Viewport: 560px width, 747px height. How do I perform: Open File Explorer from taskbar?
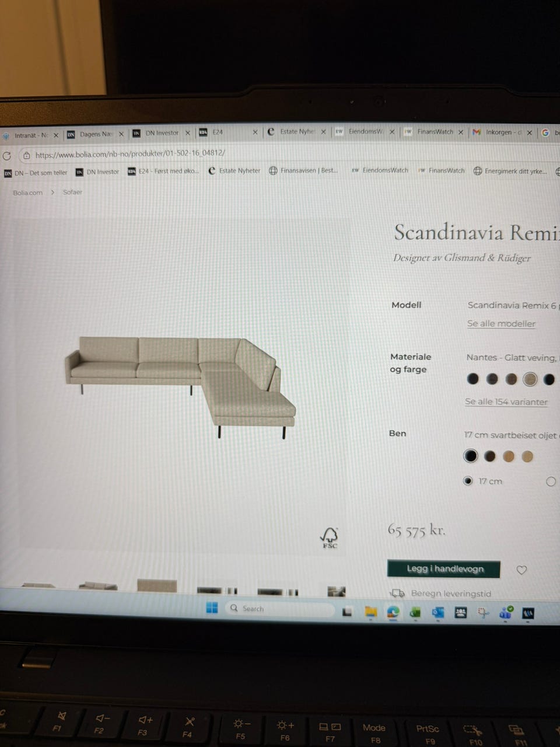[x=370, y=612]
